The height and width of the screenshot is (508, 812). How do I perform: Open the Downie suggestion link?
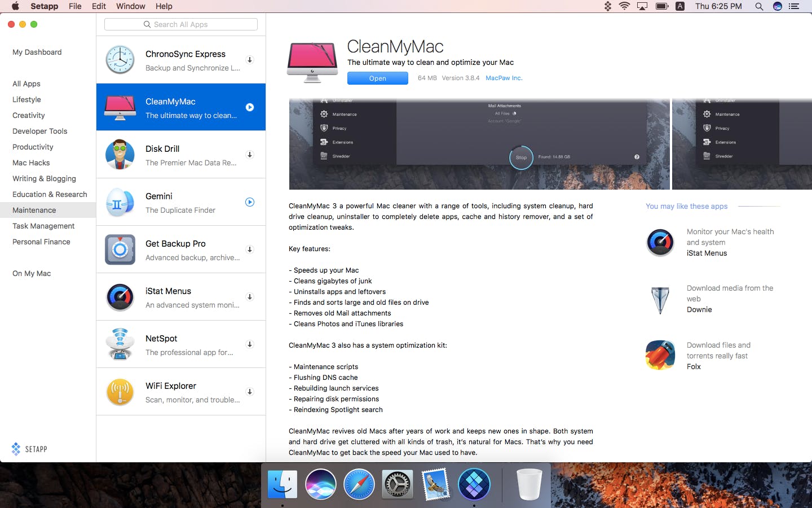pyautogui.click(x=699, y=309)
